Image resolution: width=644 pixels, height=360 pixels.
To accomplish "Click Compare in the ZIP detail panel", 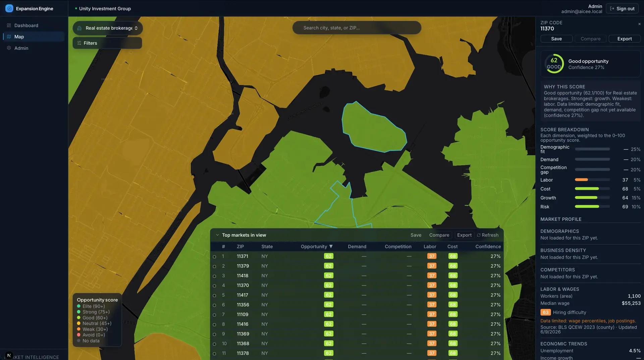I will point(590,39).
